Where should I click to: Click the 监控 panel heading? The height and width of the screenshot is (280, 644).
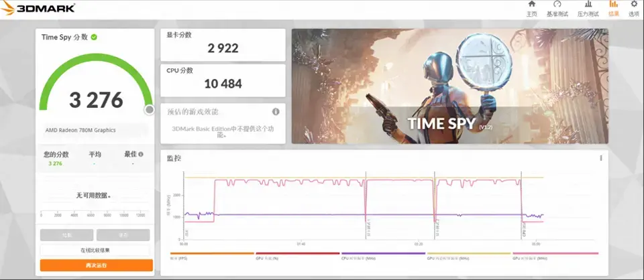[x=173, y=158]
